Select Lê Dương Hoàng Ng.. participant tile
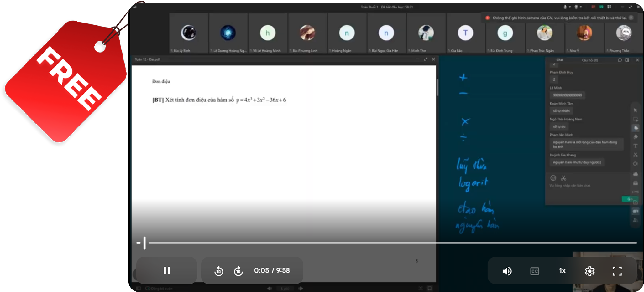Screen dimensions: 644x292 point(228,33)
